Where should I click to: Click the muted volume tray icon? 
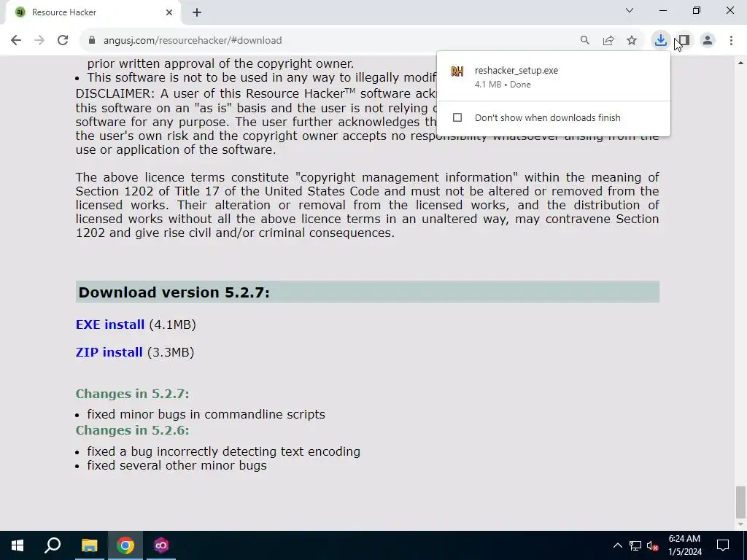(x=653, y=545)
